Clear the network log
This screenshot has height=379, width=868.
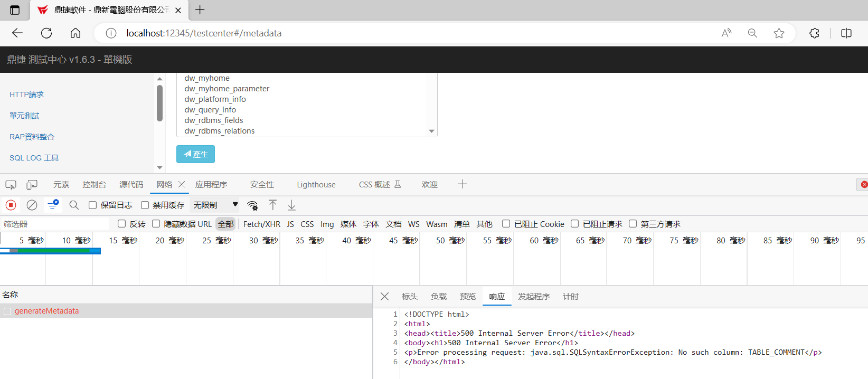[x=32, y=205]
